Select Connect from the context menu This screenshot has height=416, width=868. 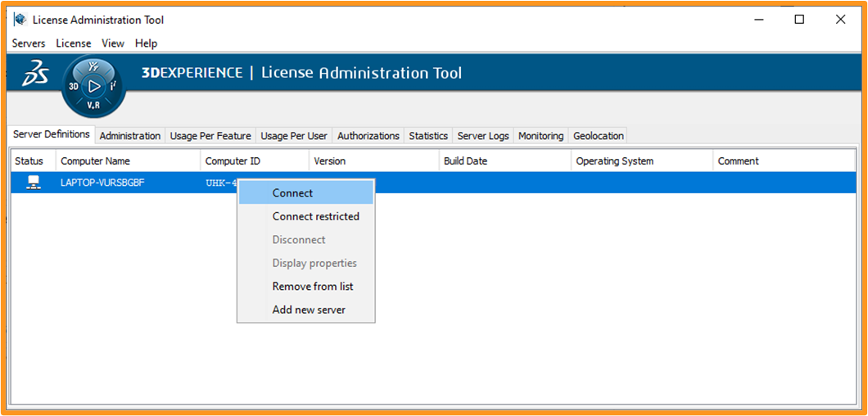[x=292, y=193]
